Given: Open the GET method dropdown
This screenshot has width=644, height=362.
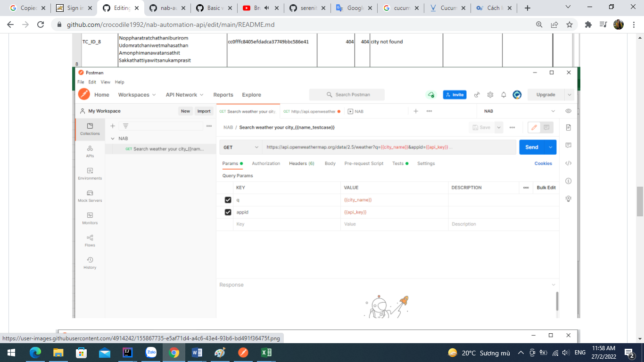Looking at the screenshot, I should 241,147.
